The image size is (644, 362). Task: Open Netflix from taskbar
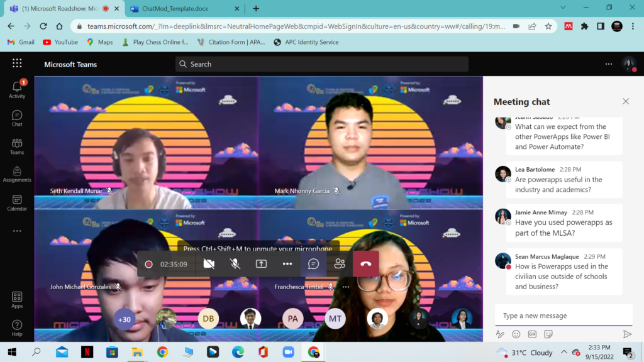point(87,352)
